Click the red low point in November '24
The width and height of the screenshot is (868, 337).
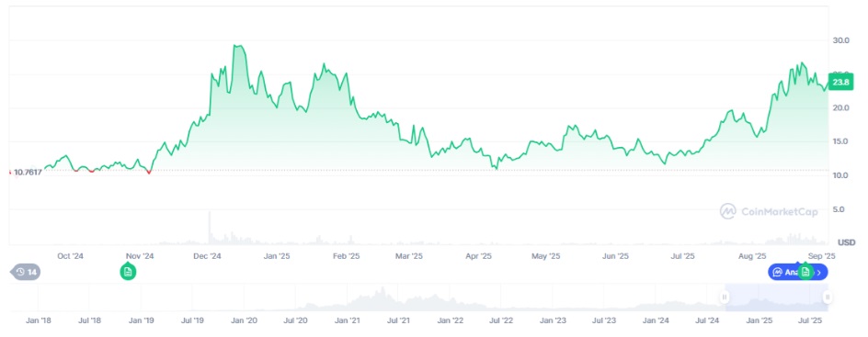pyautogui.click(x=148, y=173)
